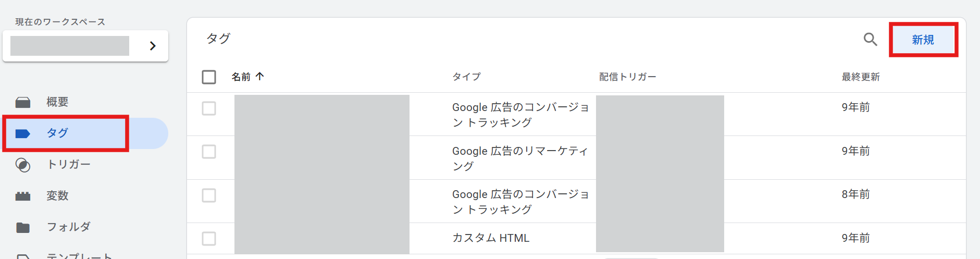Sort by the 名前 column header
Viewport: 980px width, 259px height.
pos(241,77)
